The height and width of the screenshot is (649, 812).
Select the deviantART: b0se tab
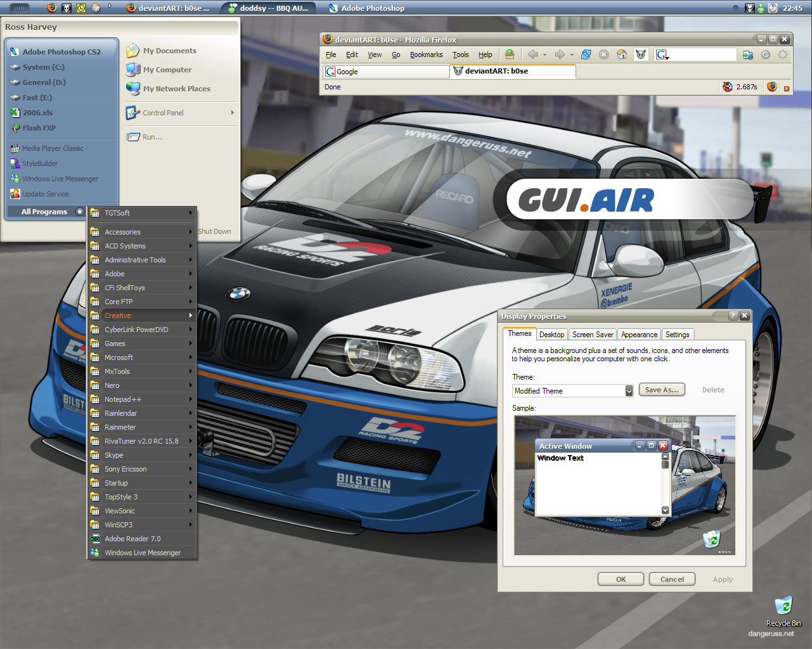point(513,71)
